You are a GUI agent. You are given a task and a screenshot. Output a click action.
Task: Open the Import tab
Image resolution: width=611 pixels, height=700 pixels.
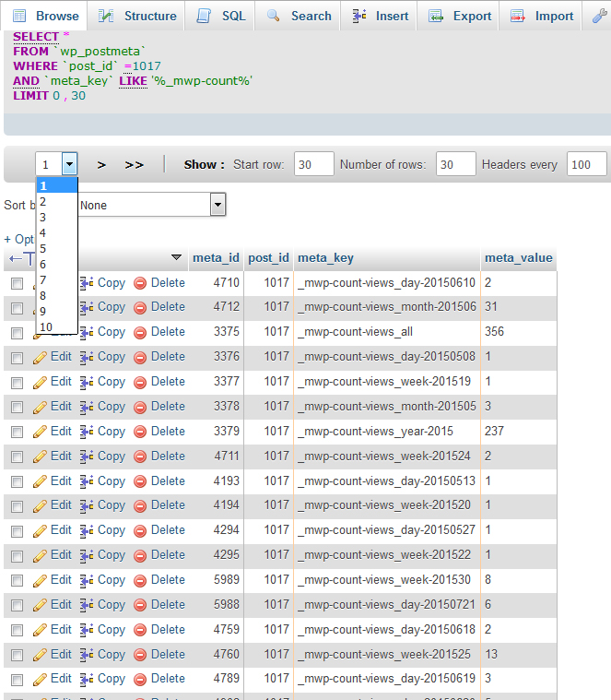point(541,16)
